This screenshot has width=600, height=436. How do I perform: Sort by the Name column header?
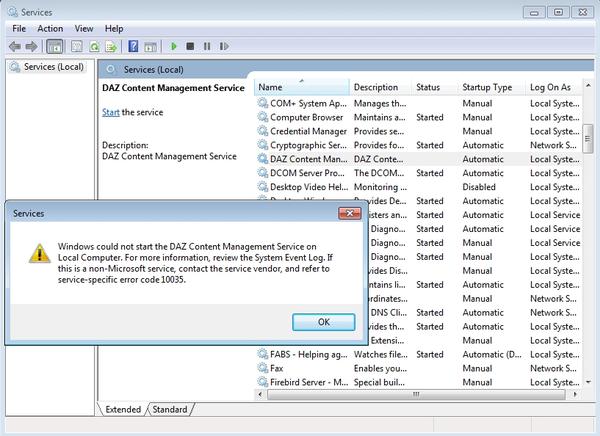pos(302,87)
